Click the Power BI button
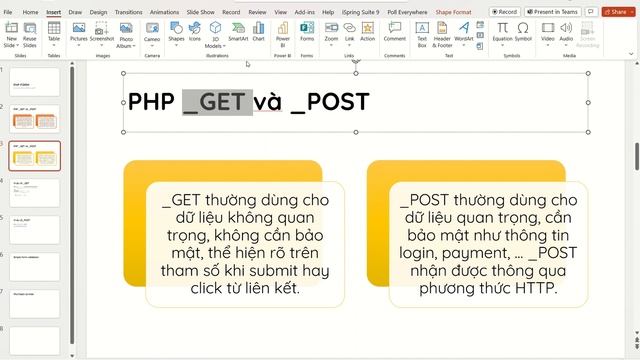Image resolution: width=640 pixels, height=360 pixels. (282, 35)
